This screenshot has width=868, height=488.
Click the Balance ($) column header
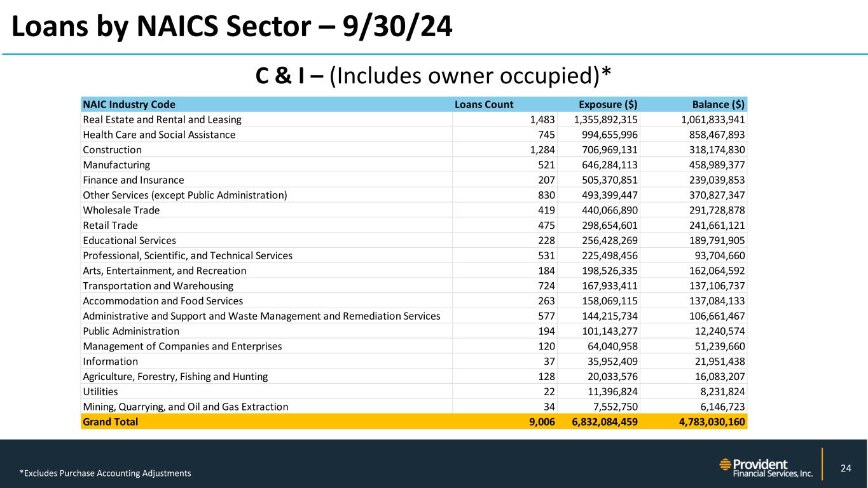tap(720, 104)
